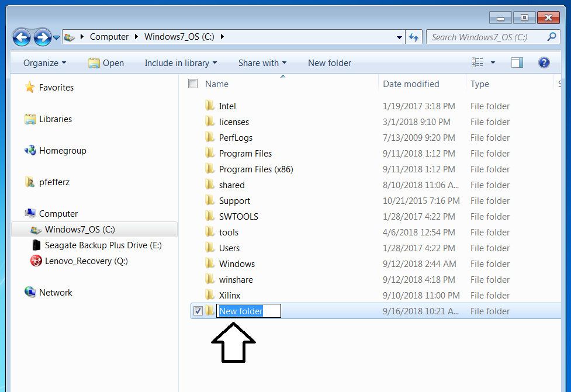Select the tools folder name
The width and height of the screenshot is (571, 392).
[229, 232]
